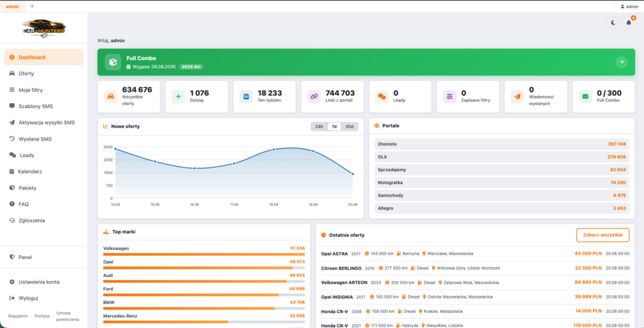The image size is (644, 328).
Task: Click the Full Combo package box icon
Action: coord(113,62)
